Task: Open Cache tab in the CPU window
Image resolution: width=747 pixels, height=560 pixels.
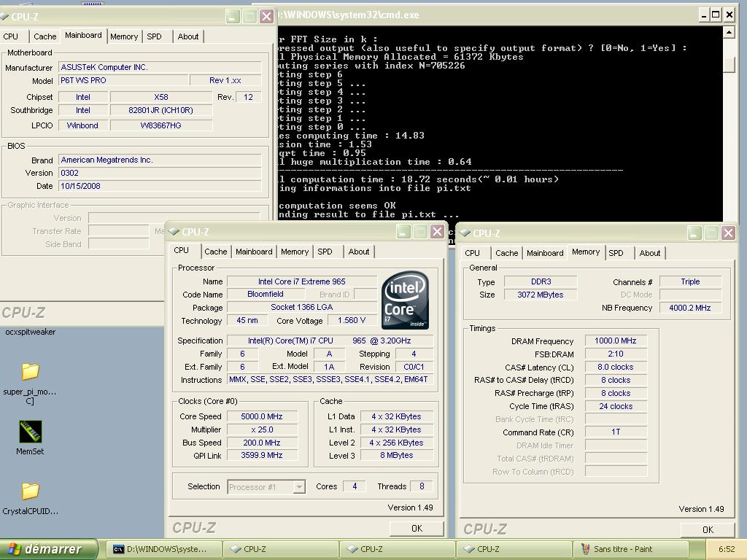Action: tap(215, 252)
